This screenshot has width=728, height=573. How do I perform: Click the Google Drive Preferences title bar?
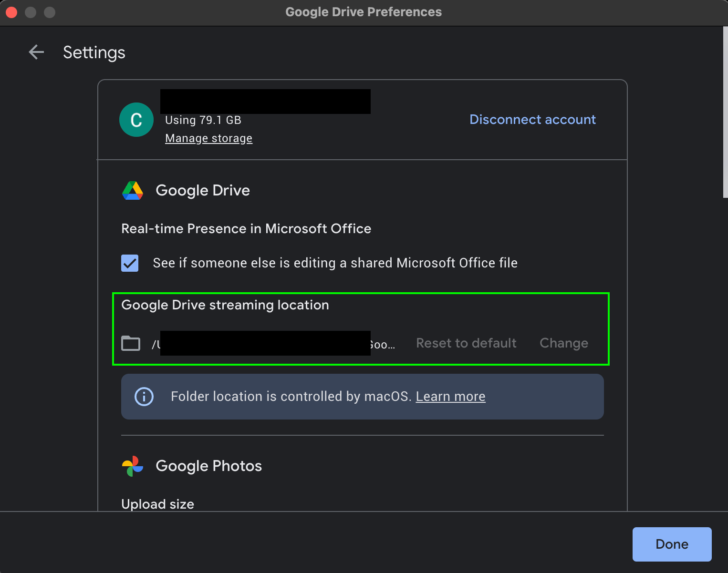click(364, 11)
